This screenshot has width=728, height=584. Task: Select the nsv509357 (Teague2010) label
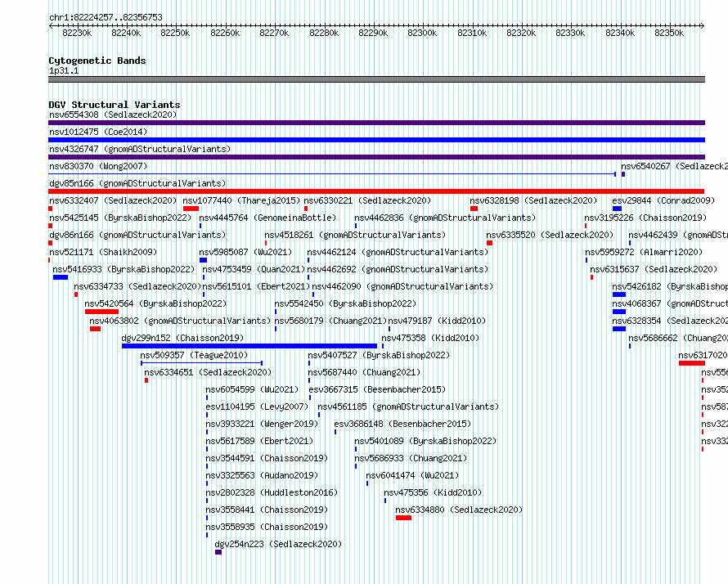tap(194, 355)
